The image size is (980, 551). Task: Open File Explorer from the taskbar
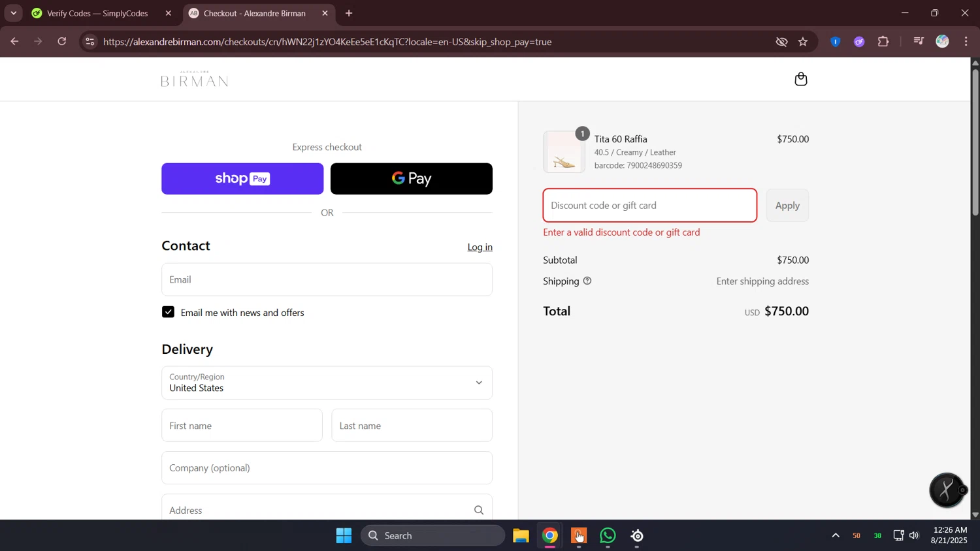pos(521,536)
